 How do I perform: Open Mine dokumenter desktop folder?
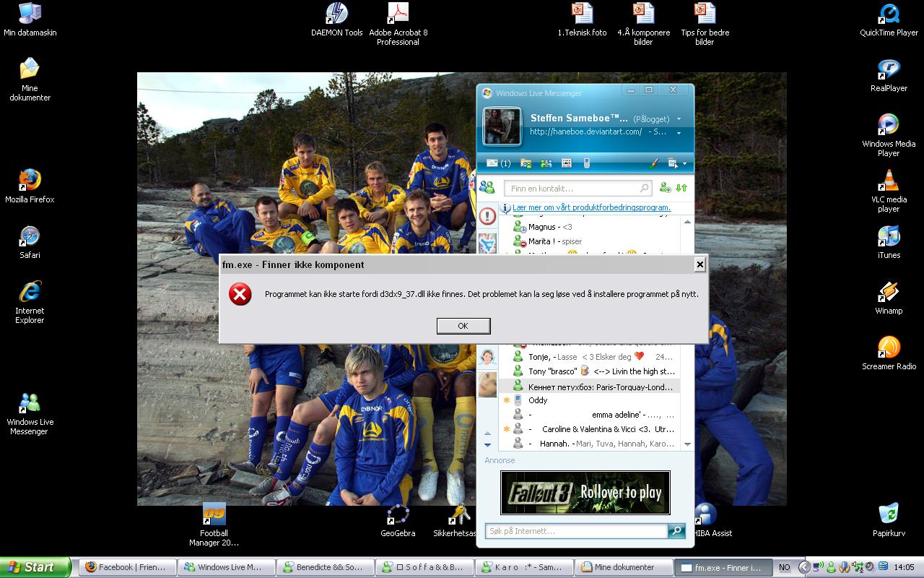[30, 79]
